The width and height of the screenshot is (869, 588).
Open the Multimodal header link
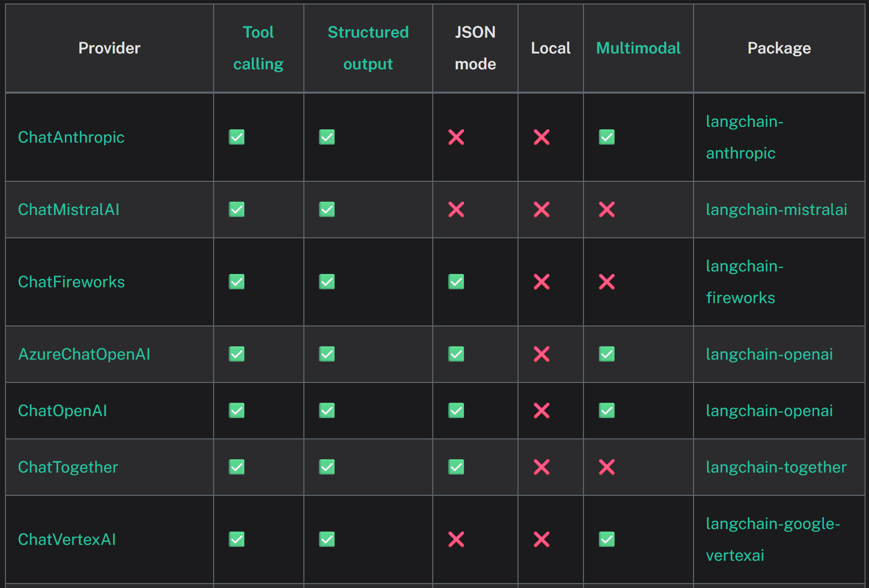[638, 48]
